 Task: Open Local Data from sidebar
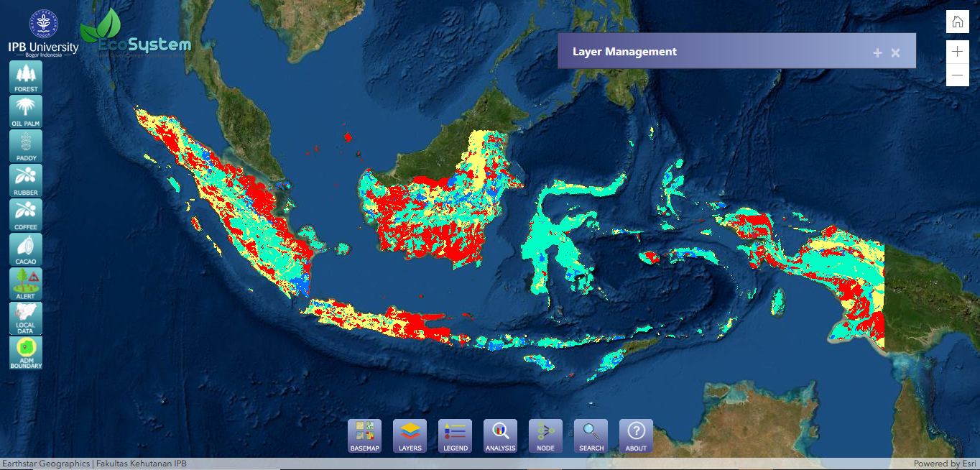coord(25,318)
